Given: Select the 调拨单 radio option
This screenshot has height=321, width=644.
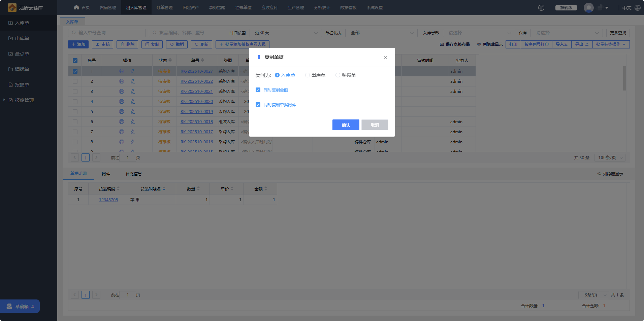Looking at the screenshot, I should (x=338, y=75).
